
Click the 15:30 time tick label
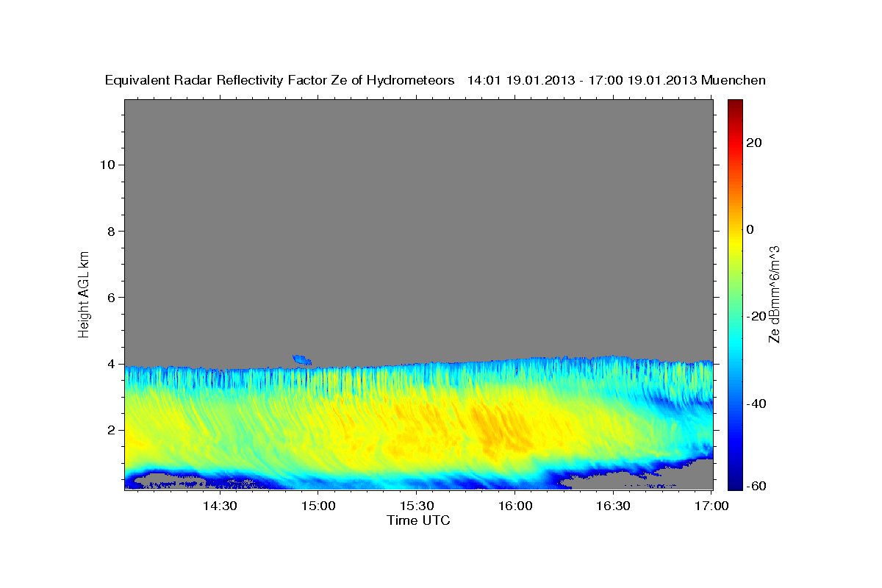tap(416, 506)
